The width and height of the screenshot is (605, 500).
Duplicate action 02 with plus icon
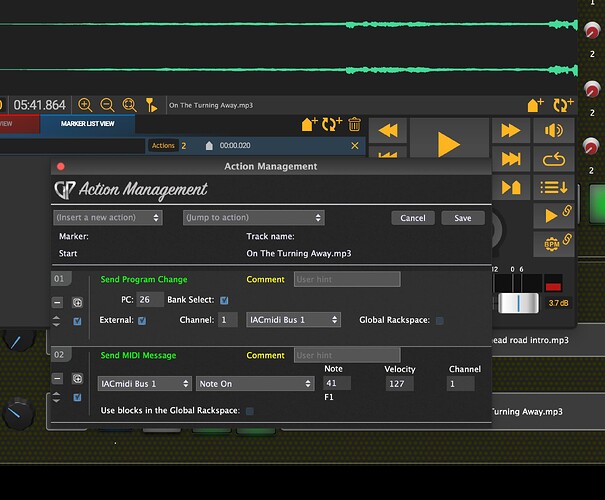[77, 379]
